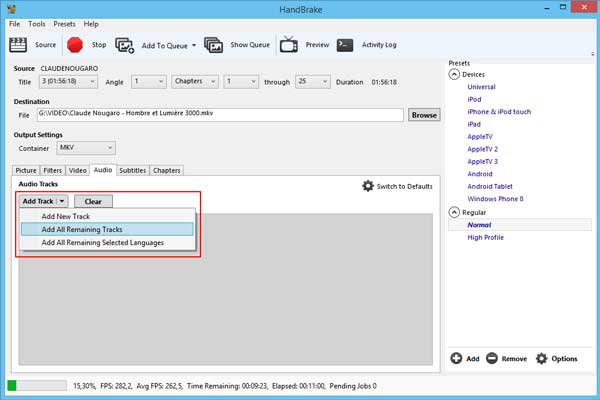Click the Time Remaining 00:09:23 status text
The width and height of the screenshot is (600, 400).
[x=227, y=386]
